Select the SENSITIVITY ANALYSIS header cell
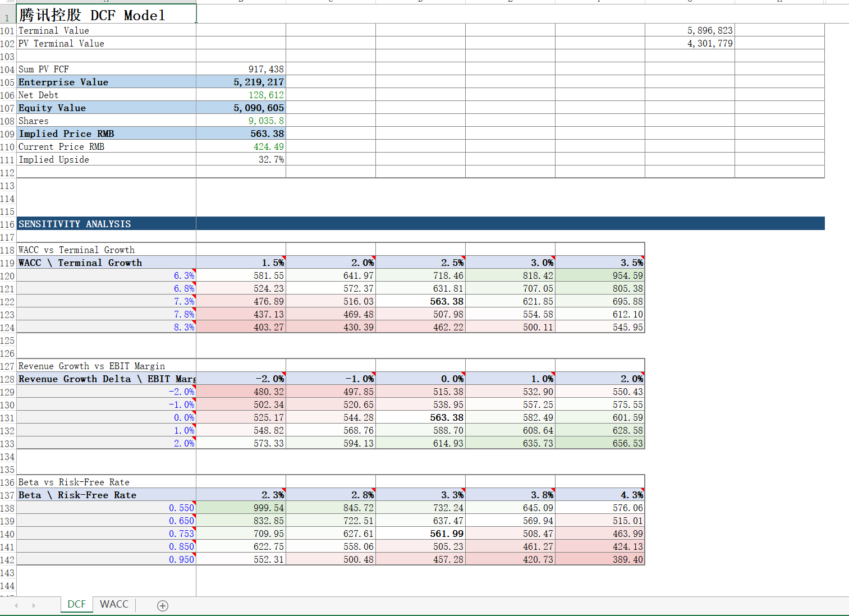 pyautogui.click(x=106, y=224)
